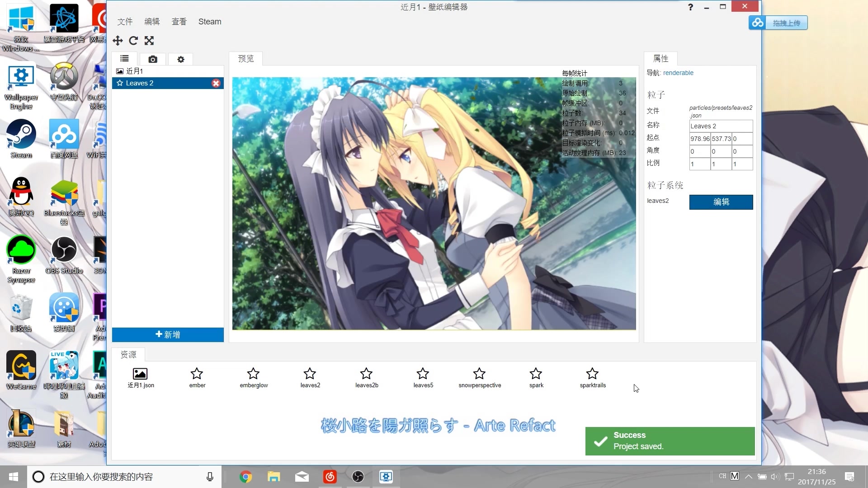Click the preview wallpaper image
Viewport: 868px width, 488px height.
coord(434,203)
